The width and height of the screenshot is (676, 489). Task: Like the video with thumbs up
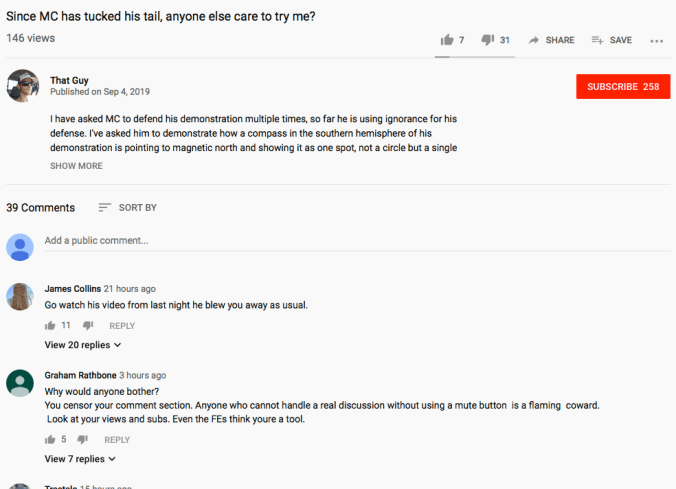(x=447, y=40)
